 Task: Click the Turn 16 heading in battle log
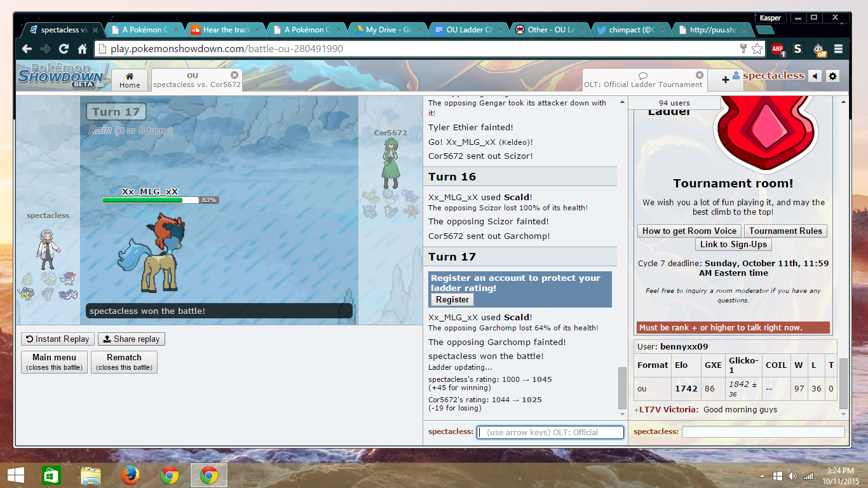[x=520, y=177]
